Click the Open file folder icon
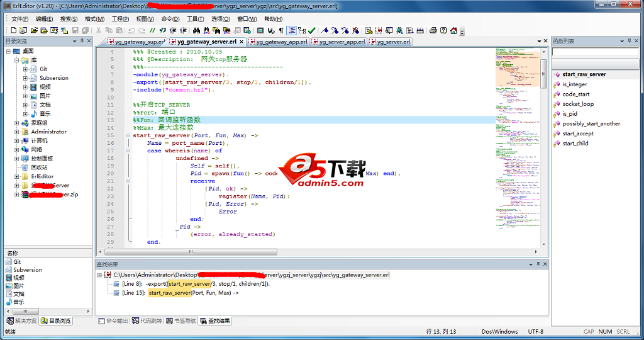644x340 pixels. [x=34, y=30]
